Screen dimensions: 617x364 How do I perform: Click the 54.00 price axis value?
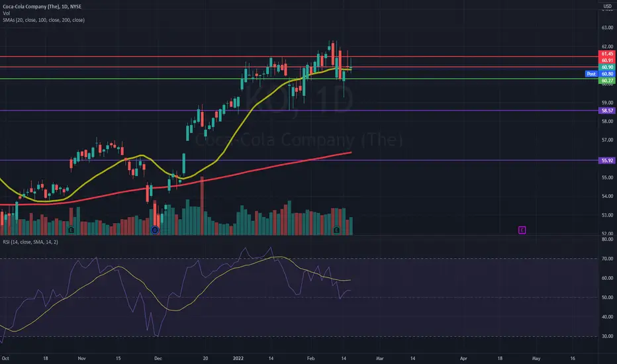pyautogui.click(x=607, y=197)
